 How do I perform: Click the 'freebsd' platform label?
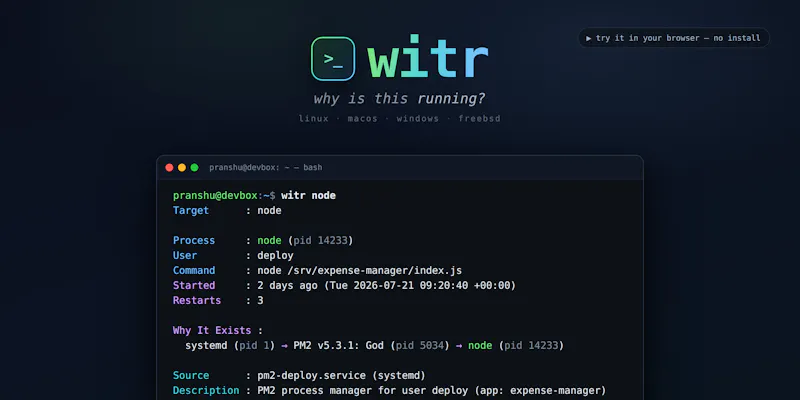[480, 118]
